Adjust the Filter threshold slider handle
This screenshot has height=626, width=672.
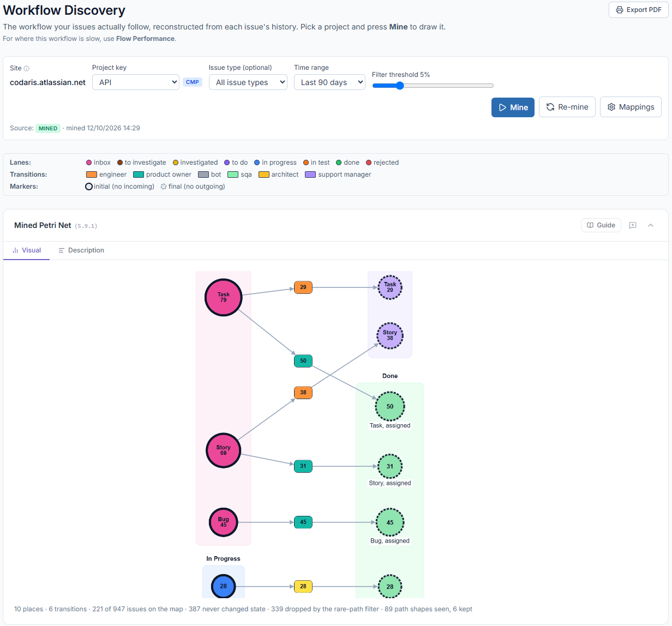coord(400,86)
